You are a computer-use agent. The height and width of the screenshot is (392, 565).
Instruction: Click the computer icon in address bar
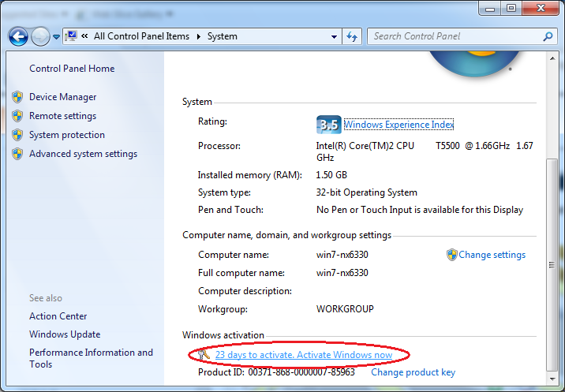71,36
